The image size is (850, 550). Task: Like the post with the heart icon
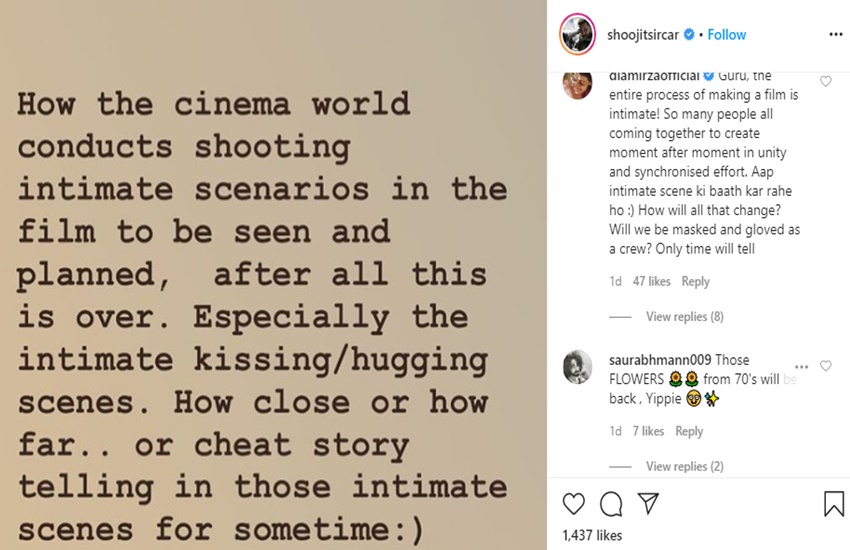click(574, 503)
